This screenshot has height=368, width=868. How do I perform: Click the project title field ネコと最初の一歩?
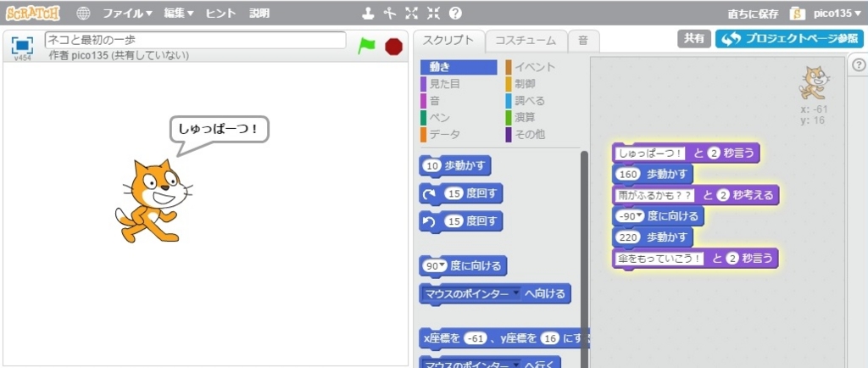[195, 40]
